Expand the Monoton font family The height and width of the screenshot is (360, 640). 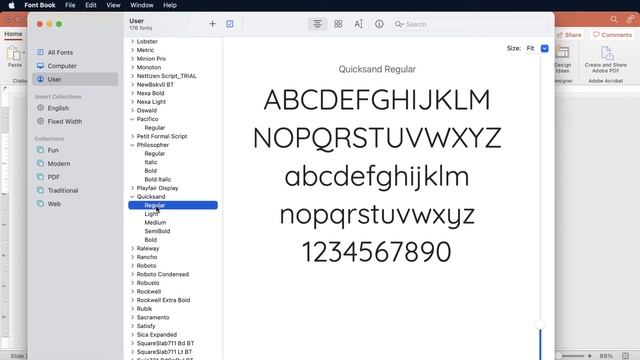132,67
